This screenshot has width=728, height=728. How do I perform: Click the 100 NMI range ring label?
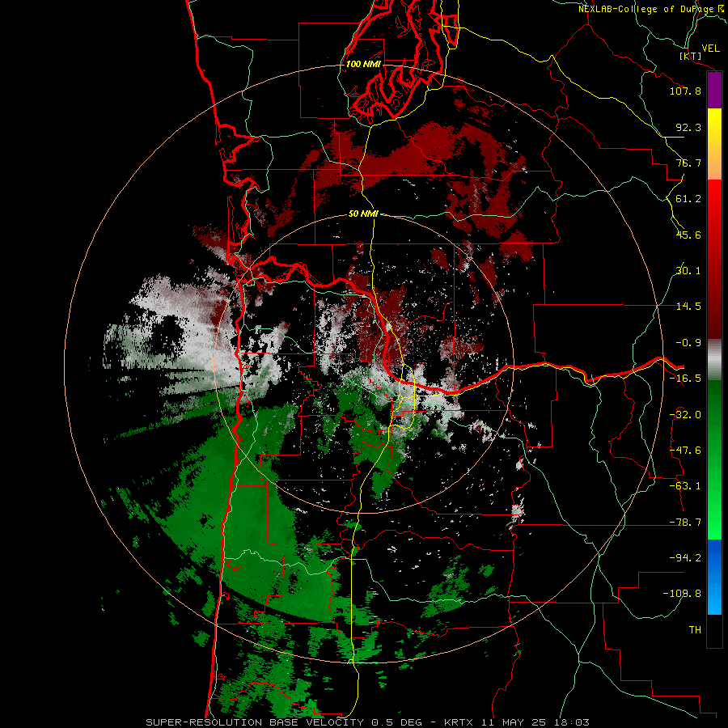tap(363, 64)
